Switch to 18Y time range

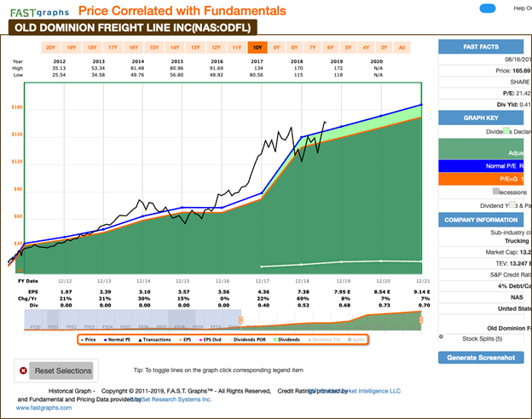point(92,48)
